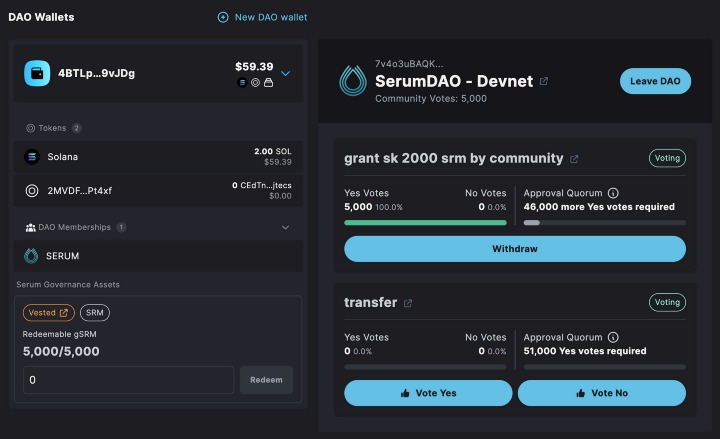Click the Redeem button
Viewport: 720px width, 439px height.
click(x=266, y=380)
